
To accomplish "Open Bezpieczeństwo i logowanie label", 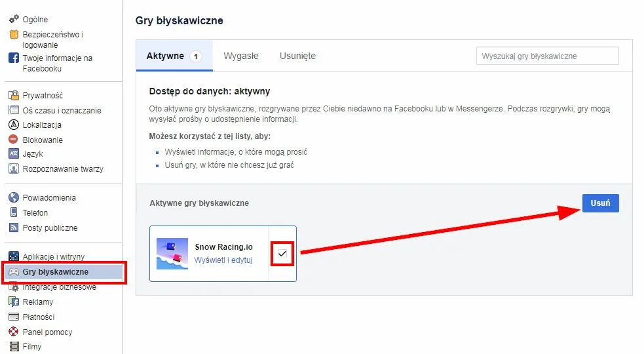I will click(53, 39).
